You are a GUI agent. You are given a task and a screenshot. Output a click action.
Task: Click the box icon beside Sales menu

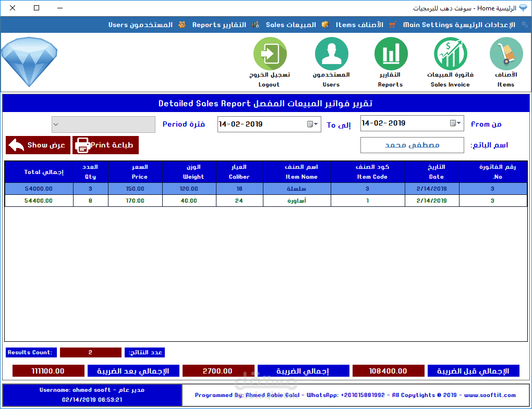325,24
